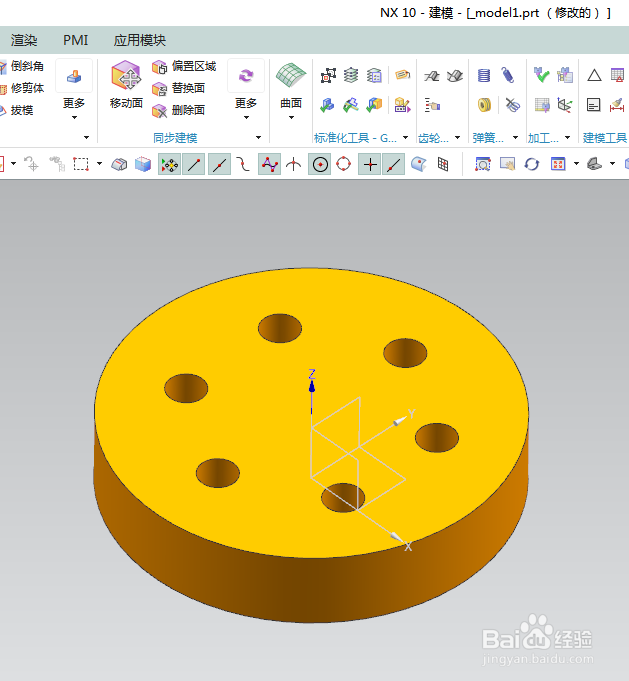Click the stacked layers icon in 标准化工具
Viewport: 629px width, 681px height.
pos(351,76)
